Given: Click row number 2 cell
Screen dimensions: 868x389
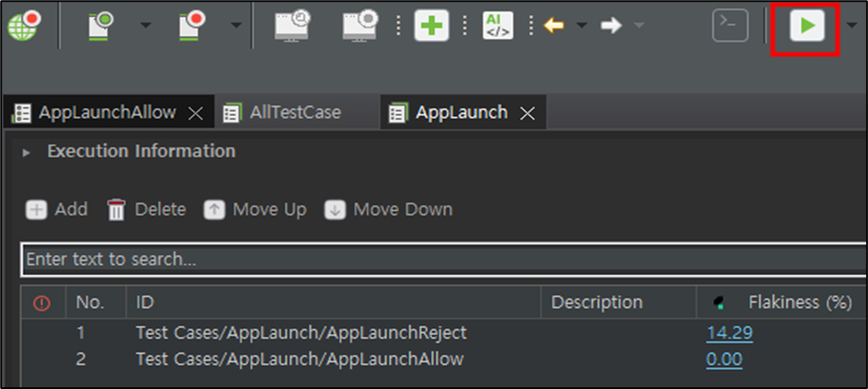Looking at the screenshot, I should (82, 360).
